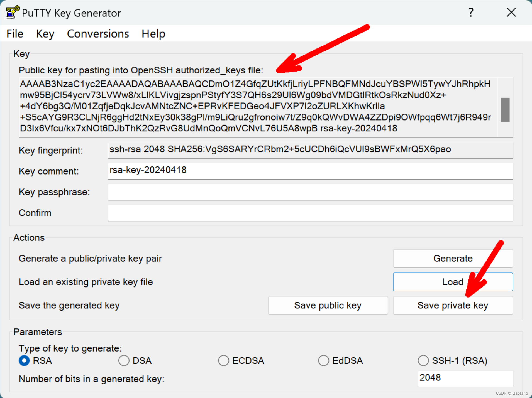Screen dimensions: 532x398
Task: Click the 'Key fingerprint:' label
Action: click(51, 151)
